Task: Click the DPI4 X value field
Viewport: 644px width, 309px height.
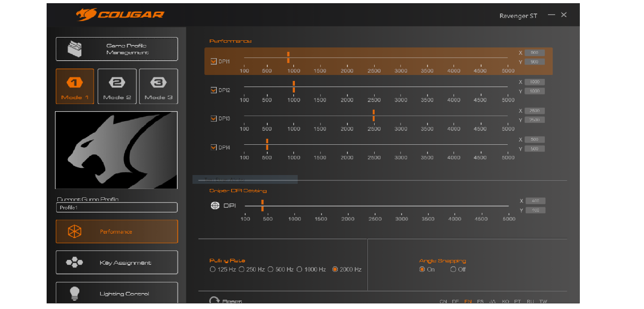Action: tap(535, 140)
